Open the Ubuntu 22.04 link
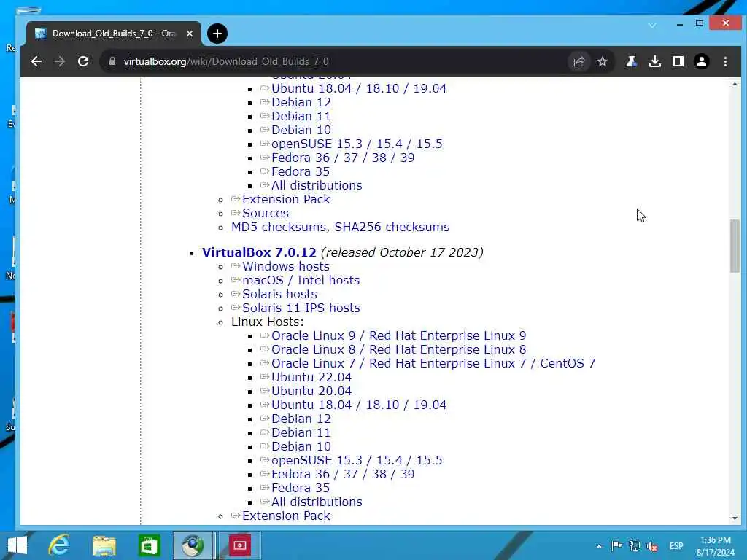747x560 pixels. (311, 377)
